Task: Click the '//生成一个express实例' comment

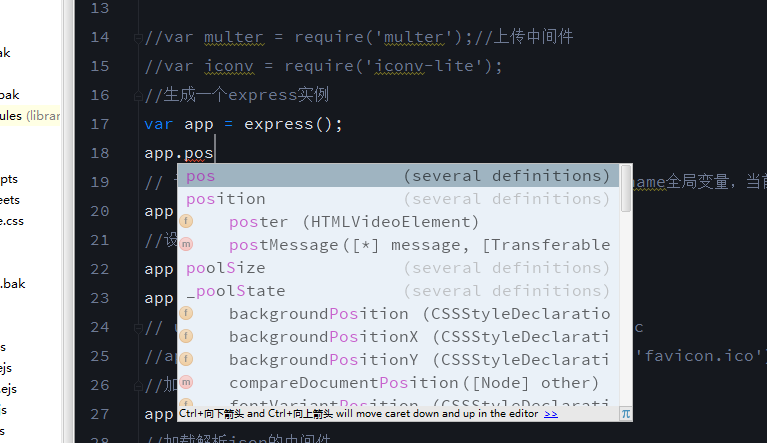Action: click(x=236, y=95)
